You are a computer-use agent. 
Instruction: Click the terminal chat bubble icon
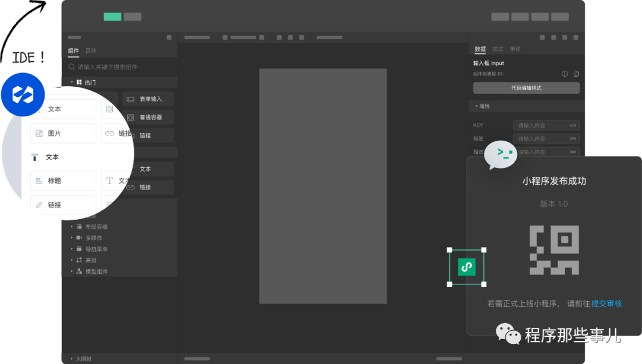click(501, 154)
